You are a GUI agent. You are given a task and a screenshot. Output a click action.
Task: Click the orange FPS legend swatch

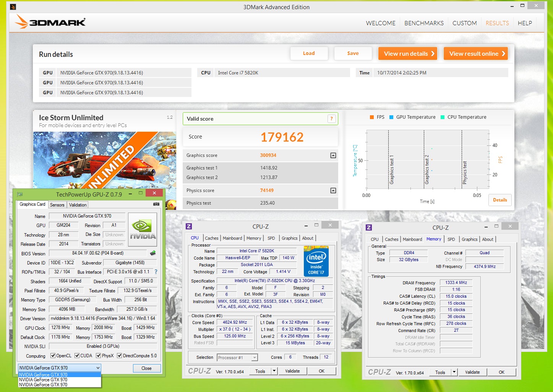(x=372, y=117)
